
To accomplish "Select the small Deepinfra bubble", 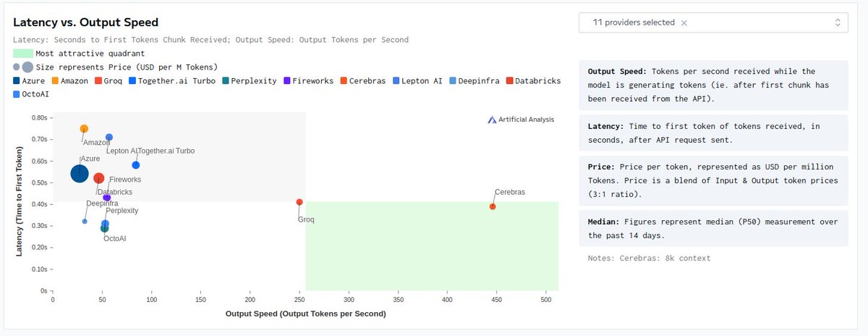I will point(85,221).
